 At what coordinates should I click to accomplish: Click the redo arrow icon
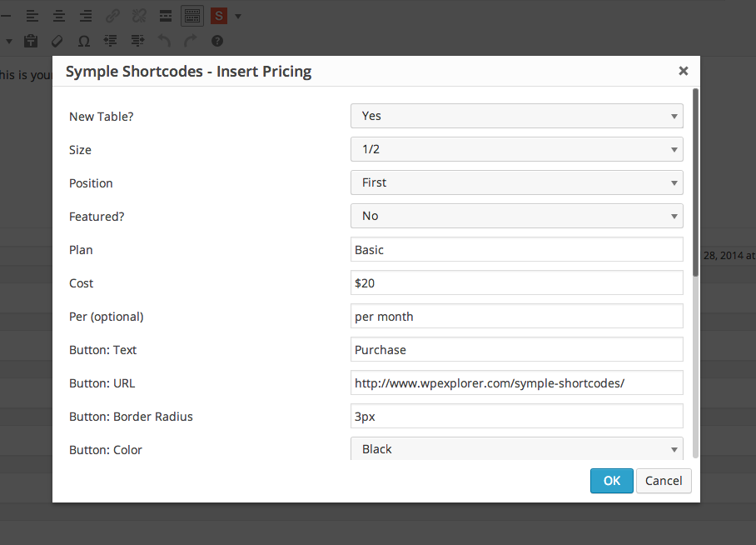click(x=191, y=41)
